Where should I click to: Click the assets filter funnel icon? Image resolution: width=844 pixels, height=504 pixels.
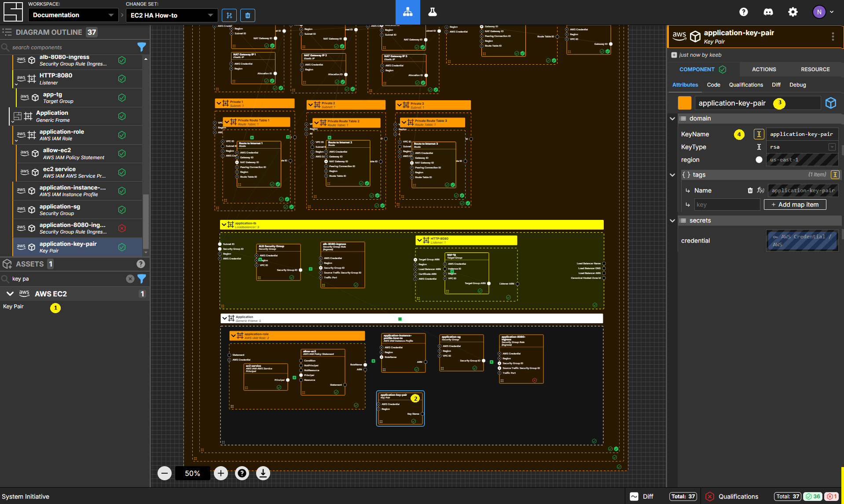click(x=141, y=279)
